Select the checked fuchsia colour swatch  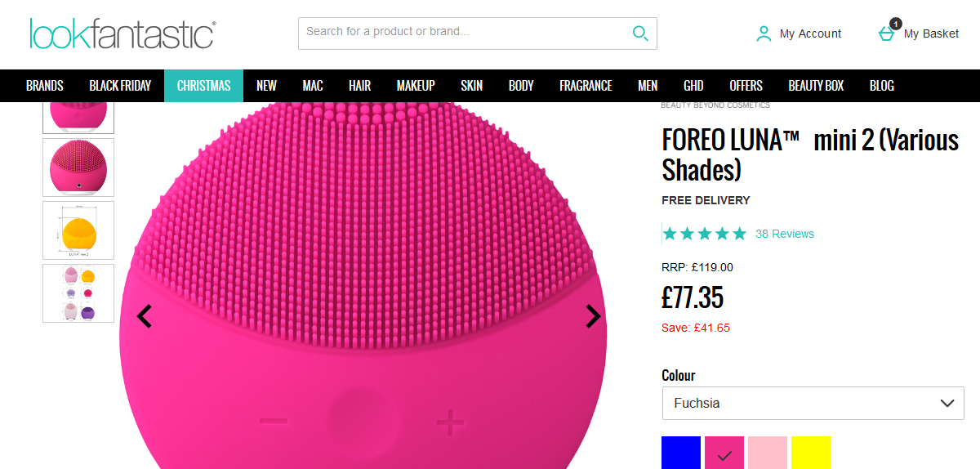[724, 453]
